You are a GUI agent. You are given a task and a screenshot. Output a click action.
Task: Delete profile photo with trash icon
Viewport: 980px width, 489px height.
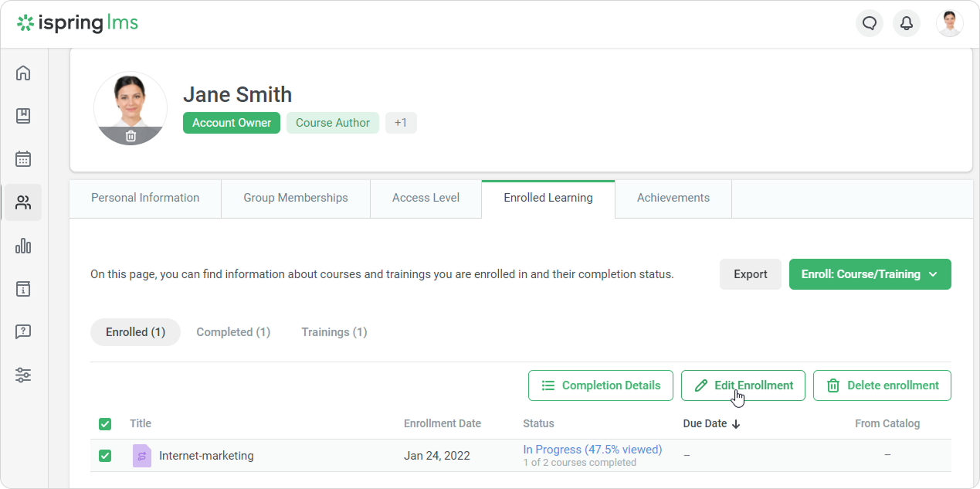click(131, 136)
